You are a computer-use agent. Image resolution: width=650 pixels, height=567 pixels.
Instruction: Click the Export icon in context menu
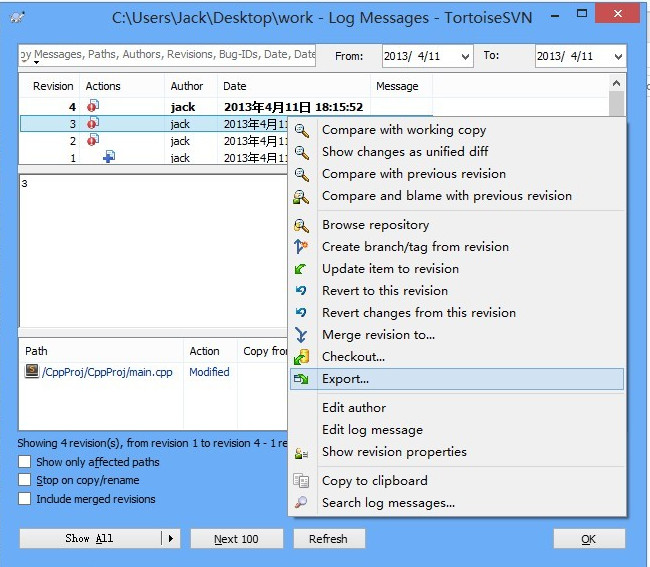coord(301,379)
